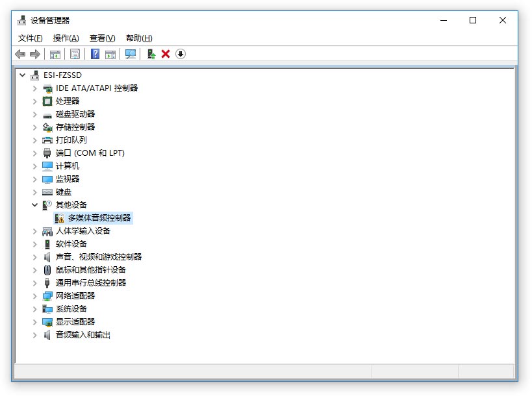
Task: Click the Disable device down-arrow icon
Action: tap(181, 54)
